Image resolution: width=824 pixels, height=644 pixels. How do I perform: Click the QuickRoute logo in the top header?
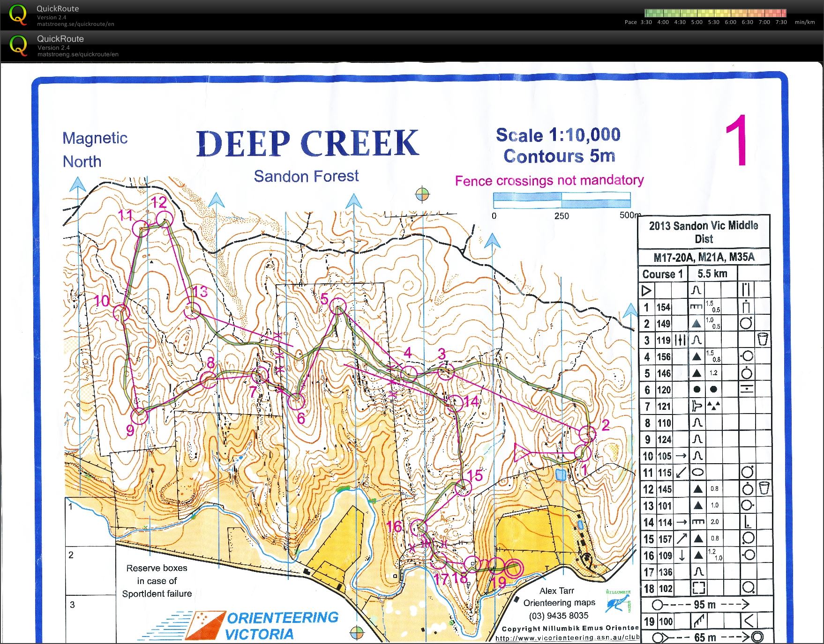click(18, 15)
